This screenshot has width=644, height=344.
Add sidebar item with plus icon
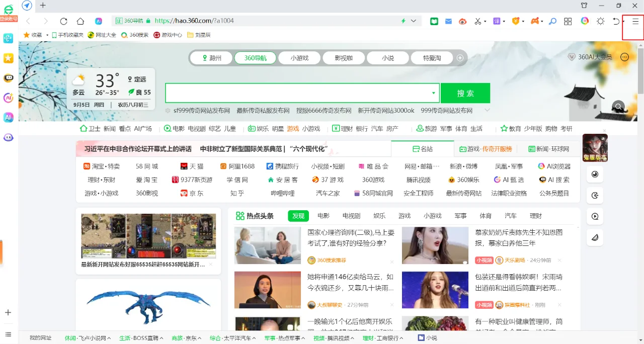[x=8, y=312]
